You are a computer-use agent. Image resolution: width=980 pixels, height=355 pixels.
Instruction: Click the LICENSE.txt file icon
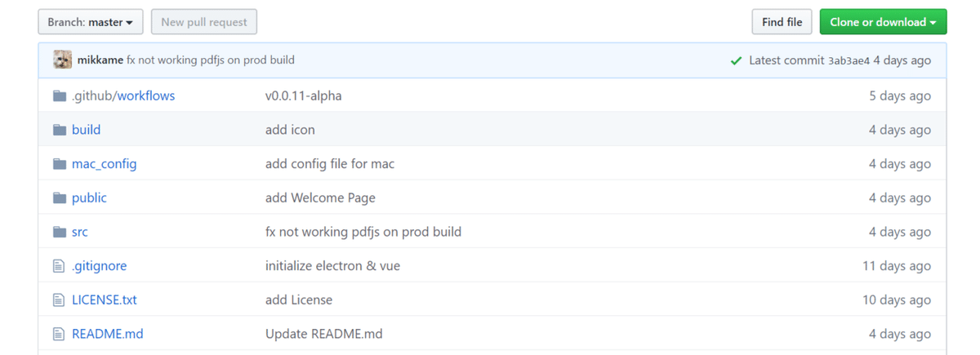click(59, 300)
